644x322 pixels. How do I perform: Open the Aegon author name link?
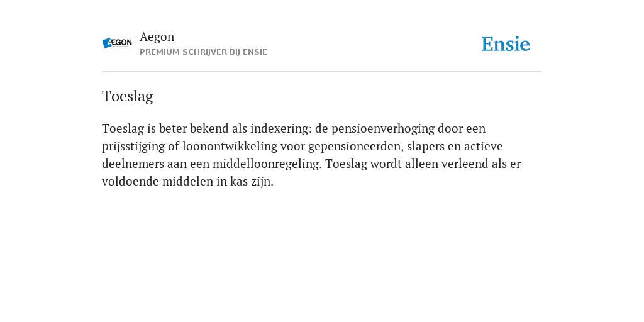pyautogui.click(x=157, y=37)
